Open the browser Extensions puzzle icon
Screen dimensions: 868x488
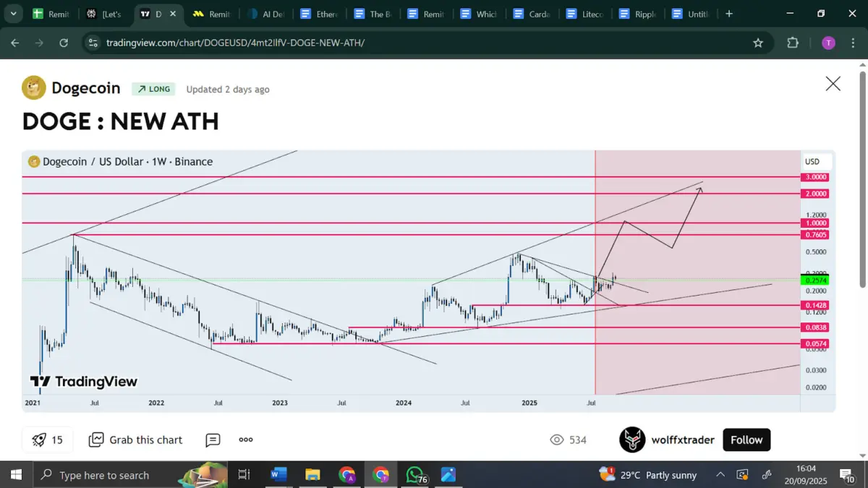click(x=793, y=43)
